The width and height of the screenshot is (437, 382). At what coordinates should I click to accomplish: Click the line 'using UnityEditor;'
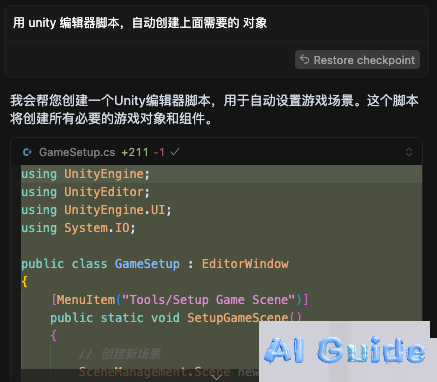pyautogui.click(x=86, y=192)
